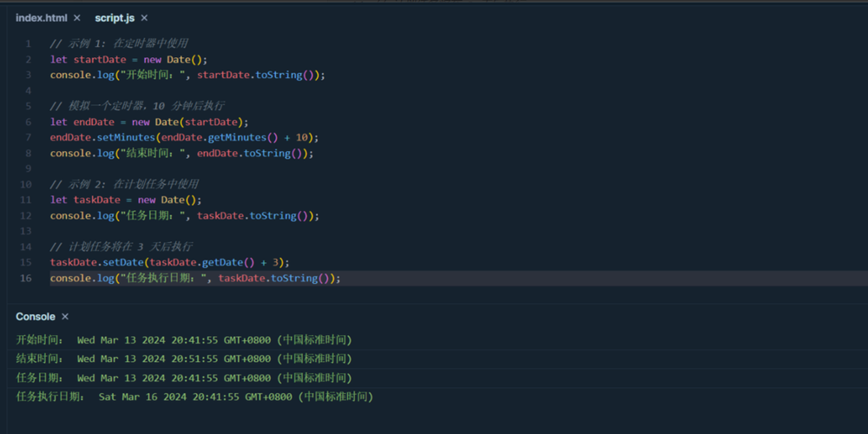Click line number 1 in gutter

pos(29,43)
